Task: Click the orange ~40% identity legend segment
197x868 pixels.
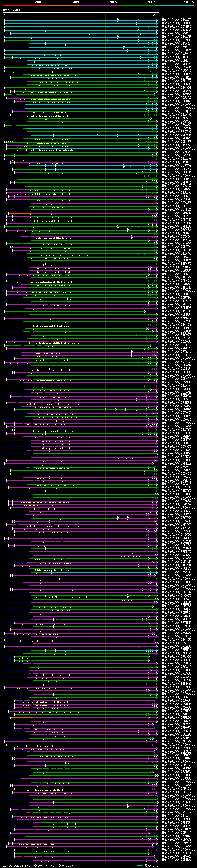Action: 60,6
